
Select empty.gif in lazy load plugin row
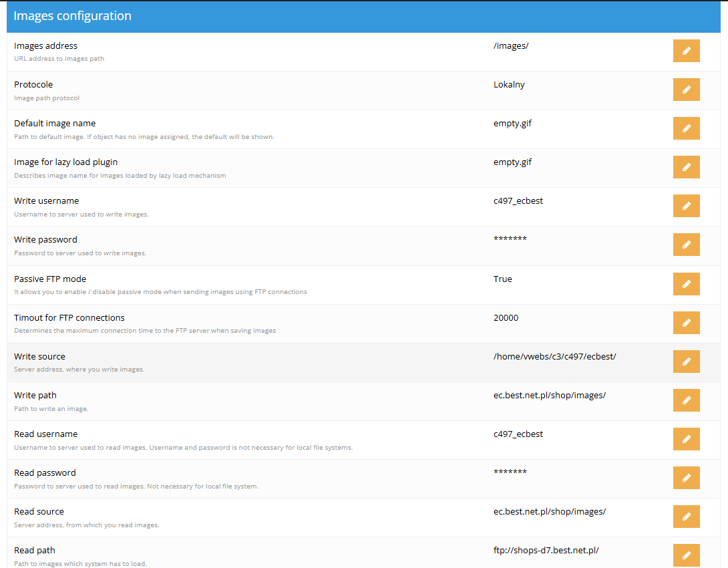coord(512,162)
